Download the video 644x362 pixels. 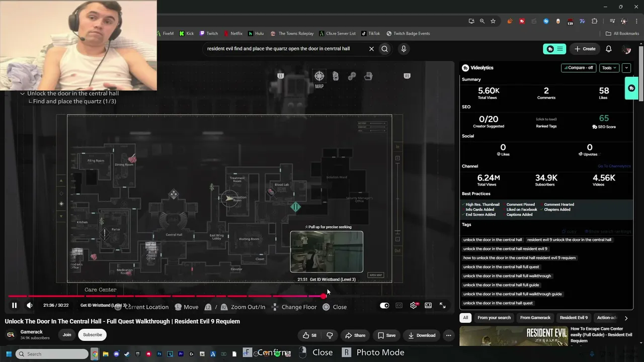pyautogui.click(x=422, y=335)
